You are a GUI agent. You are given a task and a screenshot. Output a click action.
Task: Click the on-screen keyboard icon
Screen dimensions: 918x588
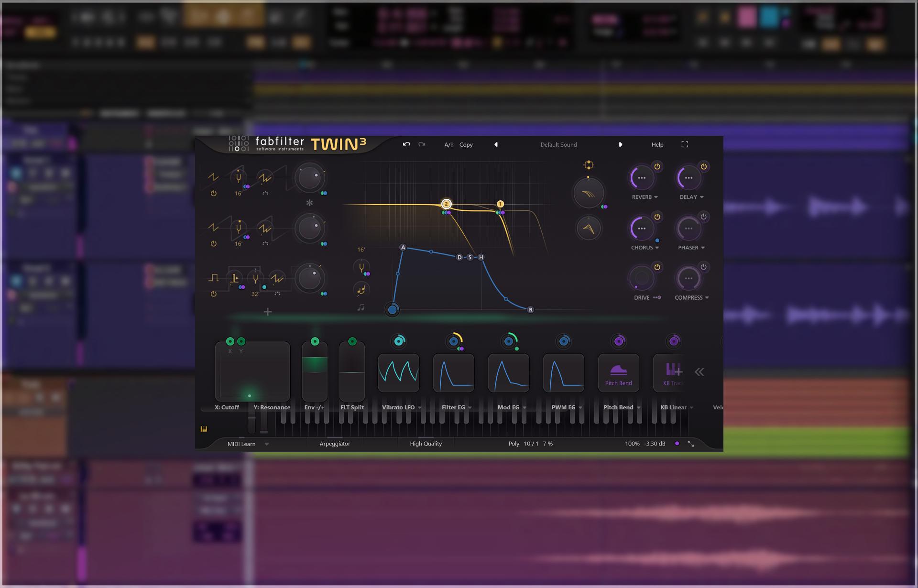[204, 429]
